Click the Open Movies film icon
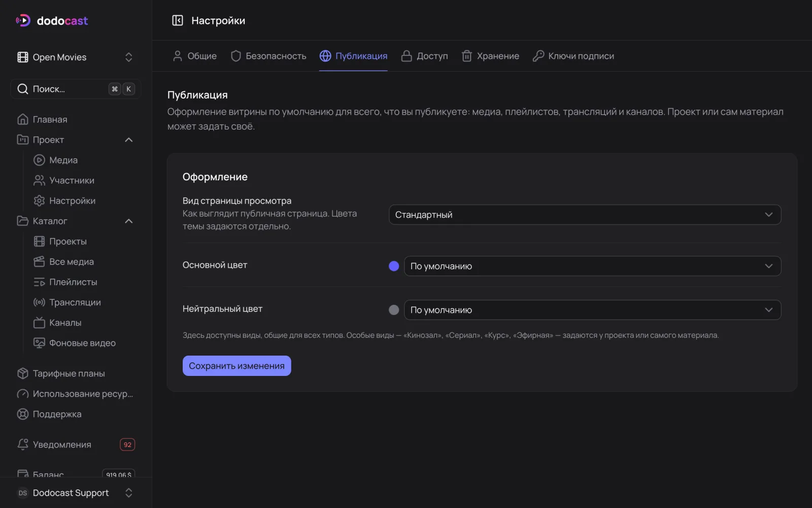This screenshot has width=812, height=508. (x=23, y=57)
